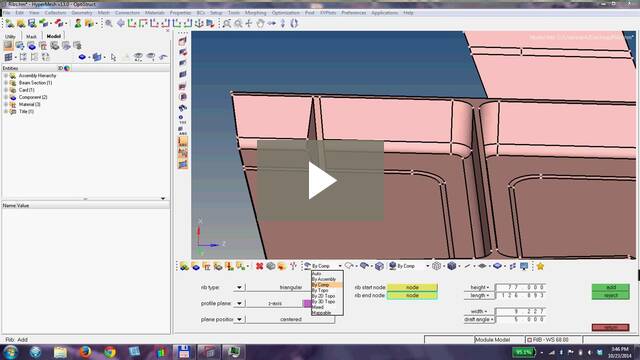The image size is (640, 360).
Task: Open the rib type dropdown arrow
Action: (x=239, y=287)
